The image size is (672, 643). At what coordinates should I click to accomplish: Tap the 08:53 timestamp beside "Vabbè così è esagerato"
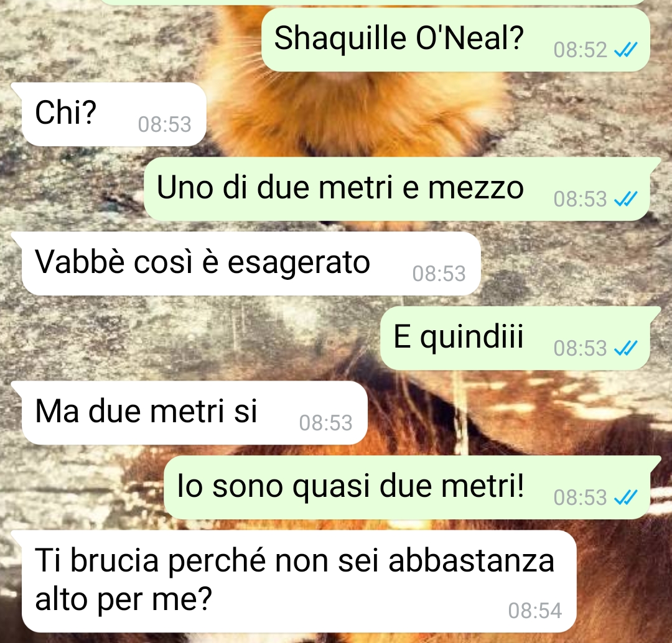click(x=439, y=274)
